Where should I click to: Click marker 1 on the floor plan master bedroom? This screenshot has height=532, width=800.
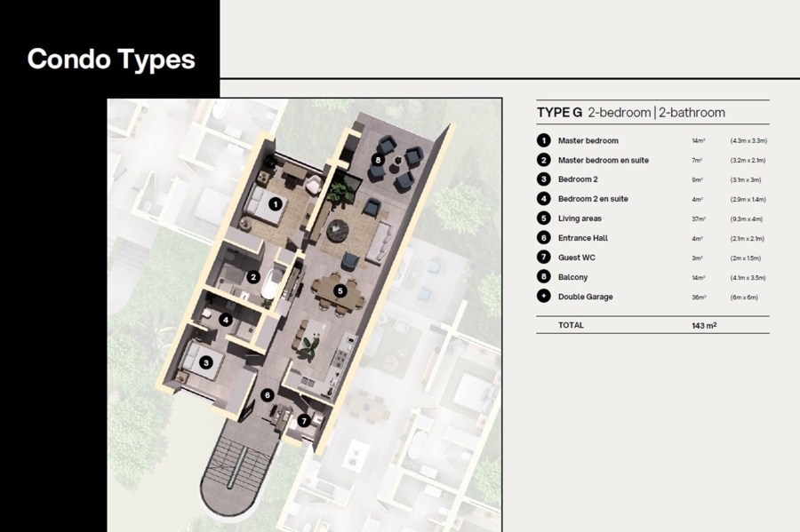point(276,204)
